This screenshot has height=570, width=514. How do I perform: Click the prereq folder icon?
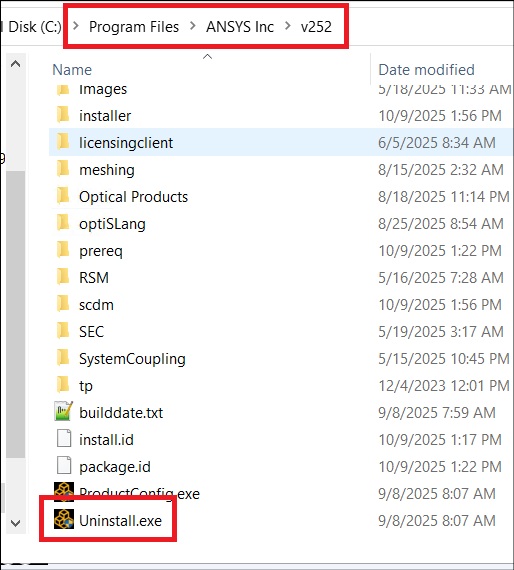[63, 250]
